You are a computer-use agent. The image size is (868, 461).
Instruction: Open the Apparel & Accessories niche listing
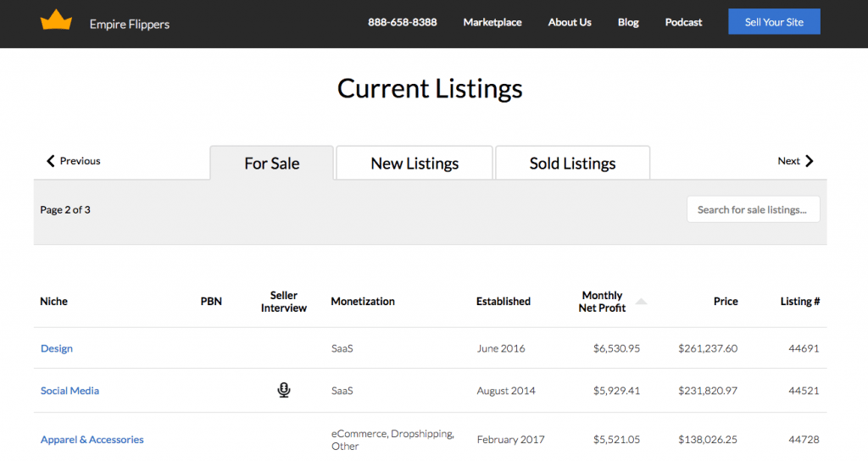click(x=92, y=440)
